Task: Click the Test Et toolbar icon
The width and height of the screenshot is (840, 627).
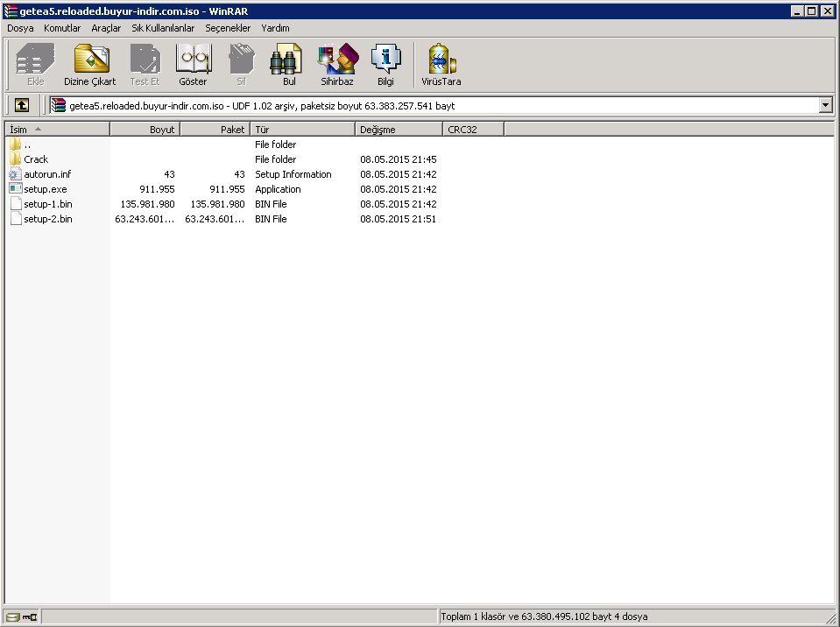Action: tap(145, 59)
